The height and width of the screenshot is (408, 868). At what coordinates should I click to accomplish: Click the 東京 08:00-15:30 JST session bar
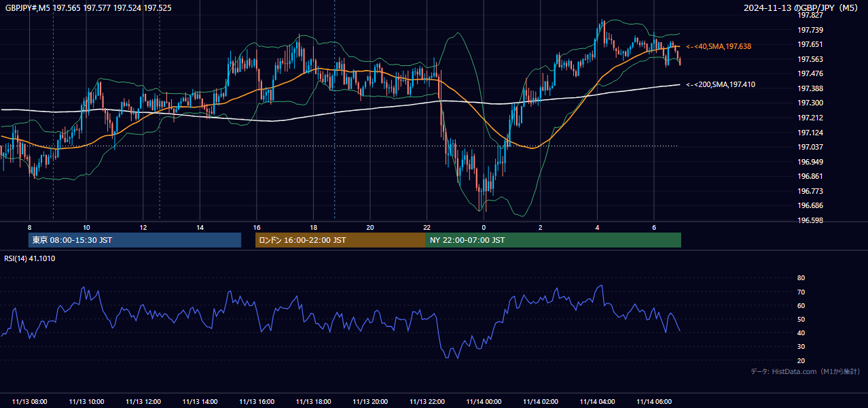point(134,240)
